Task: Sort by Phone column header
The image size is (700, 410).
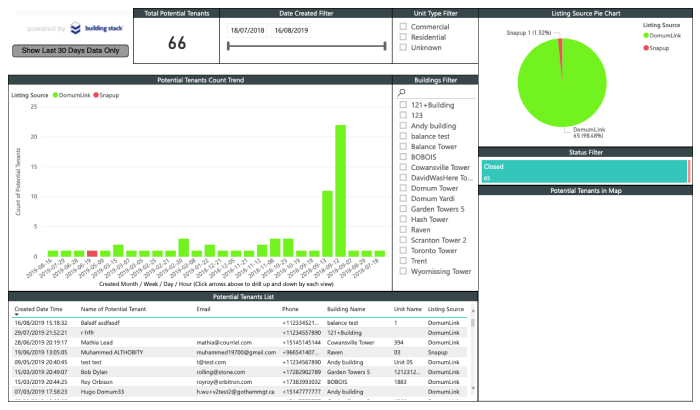Action: tap(290, 309)
